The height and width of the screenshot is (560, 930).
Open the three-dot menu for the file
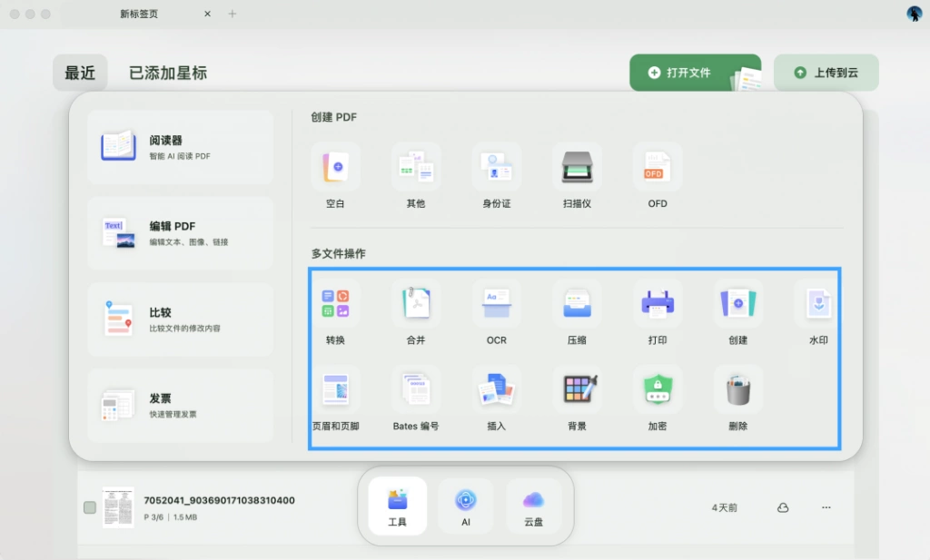826,507
